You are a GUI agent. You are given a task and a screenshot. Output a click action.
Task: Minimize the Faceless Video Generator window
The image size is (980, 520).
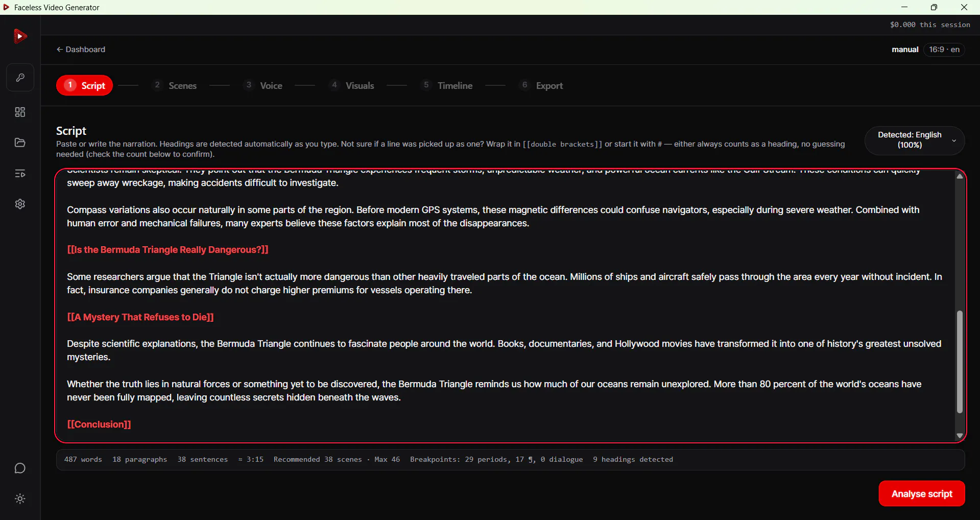click(x=904, y=7)
